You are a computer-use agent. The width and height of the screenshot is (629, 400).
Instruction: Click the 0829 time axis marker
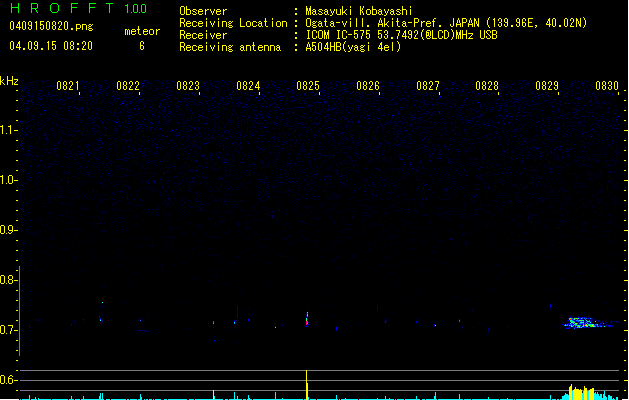547,86
